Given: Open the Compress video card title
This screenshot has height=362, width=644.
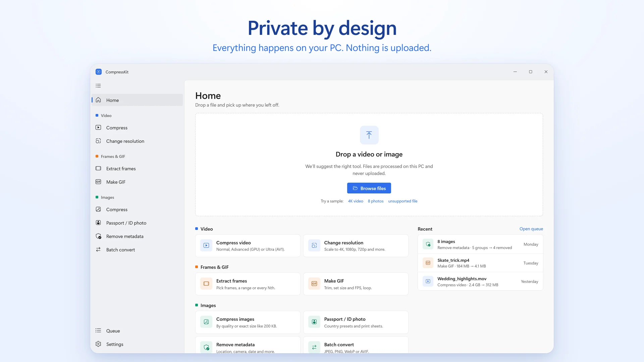Looking at the screenshot, I should 233,243.
